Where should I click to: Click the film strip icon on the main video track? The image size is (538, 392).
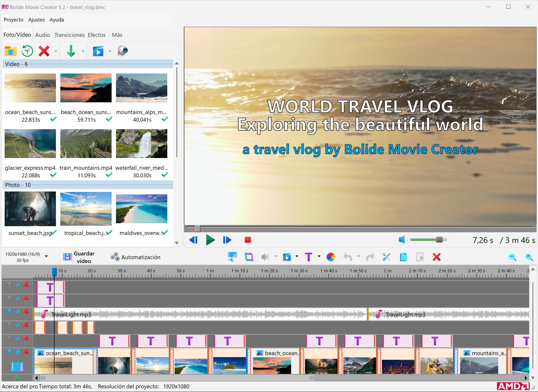[17, 367]
